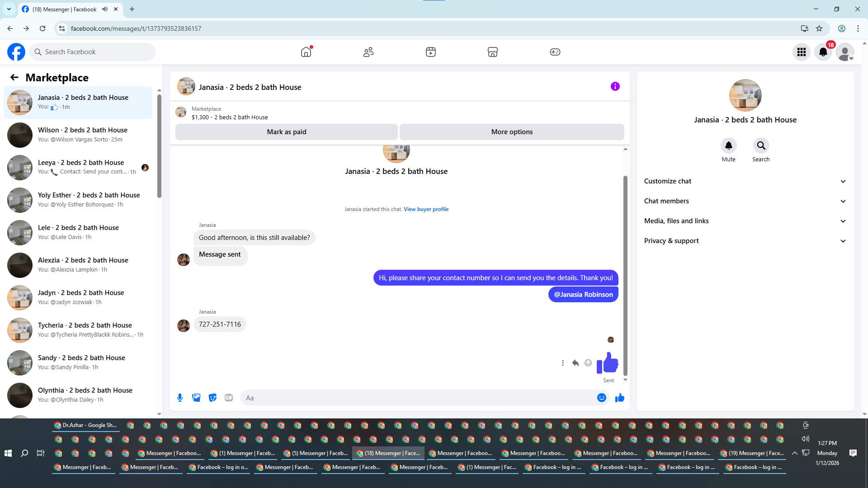Open the GIF picker icon

tap(229, 398)
